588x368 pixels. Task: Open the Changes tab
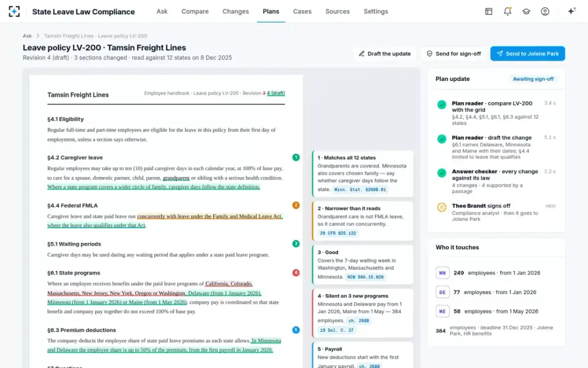coord(236,11)
